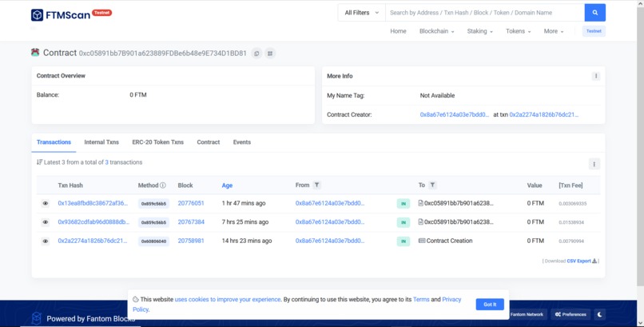Click method badge in 20776051 row
The height and width of the screenshot is (327, 644).
click(153, 204)
